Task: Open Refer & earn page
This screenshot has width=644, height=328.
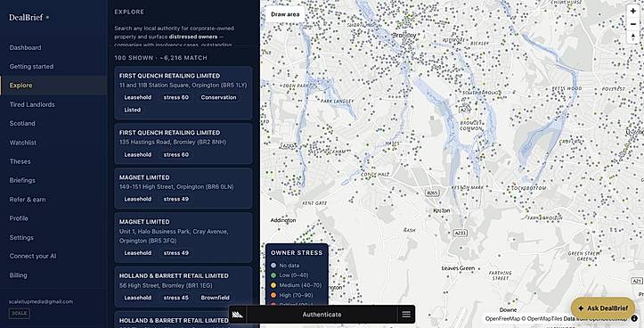Action: (28, 200)
